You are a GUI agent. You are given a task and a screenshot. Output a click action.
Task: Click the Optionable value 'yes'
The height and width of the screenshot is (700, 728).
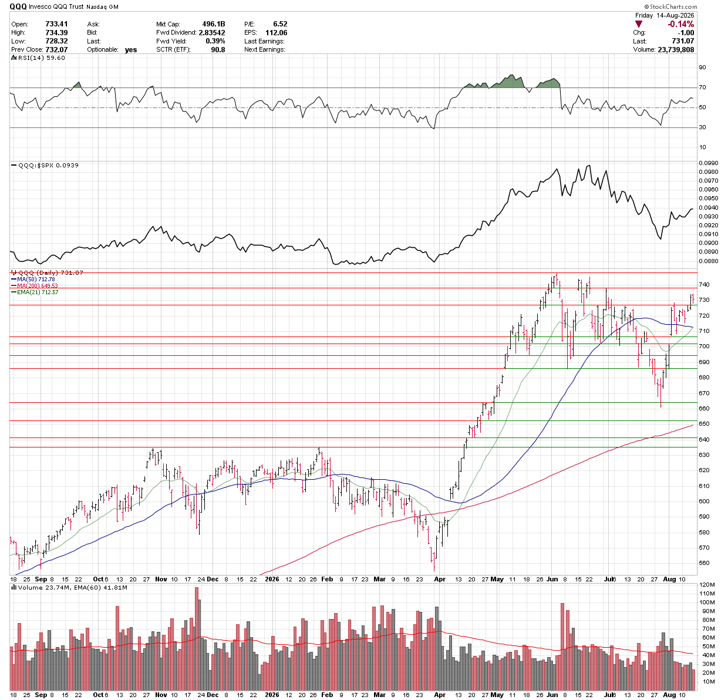click(131, 50)
